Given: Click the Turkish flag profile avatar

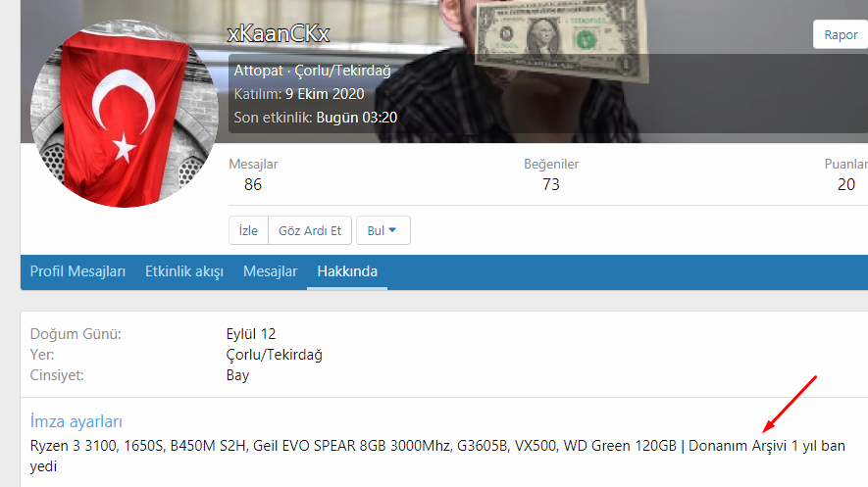Looking at the screenshot, I should [x=125, y=114].
